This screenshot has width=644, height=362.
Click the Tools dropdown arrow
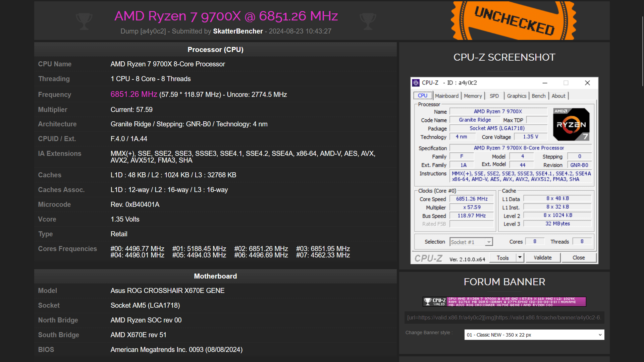coord(520,258)
